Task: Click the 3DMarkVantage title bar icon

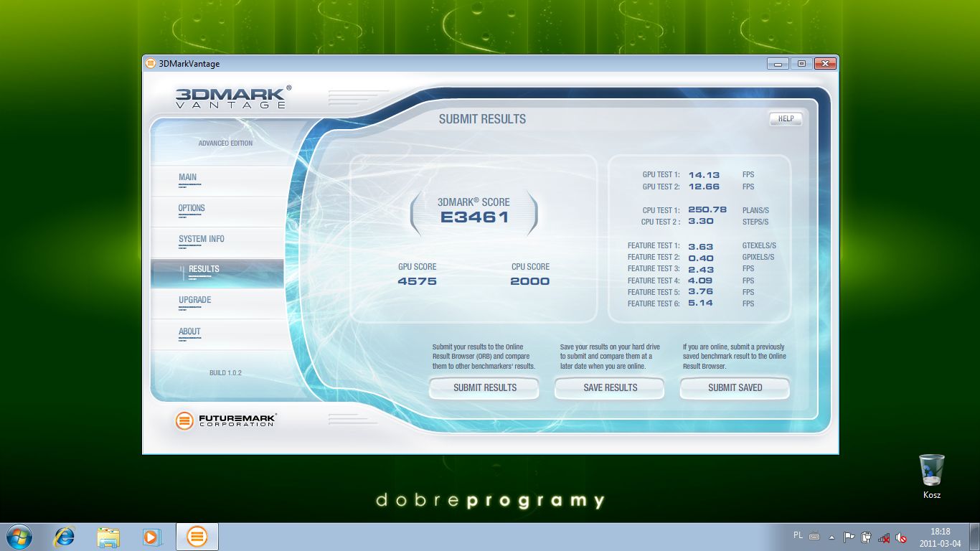Action: (151, 63)
